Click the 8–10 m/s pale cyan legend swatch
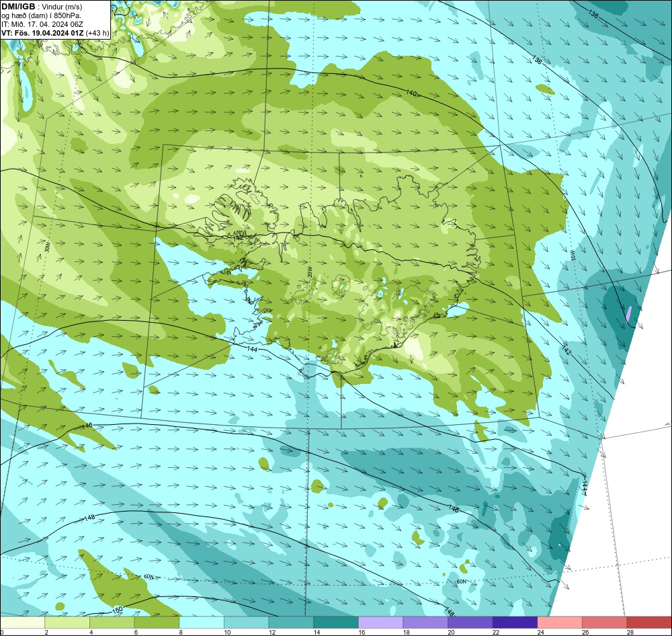672x636 pixels. click(x=202, y=623)
